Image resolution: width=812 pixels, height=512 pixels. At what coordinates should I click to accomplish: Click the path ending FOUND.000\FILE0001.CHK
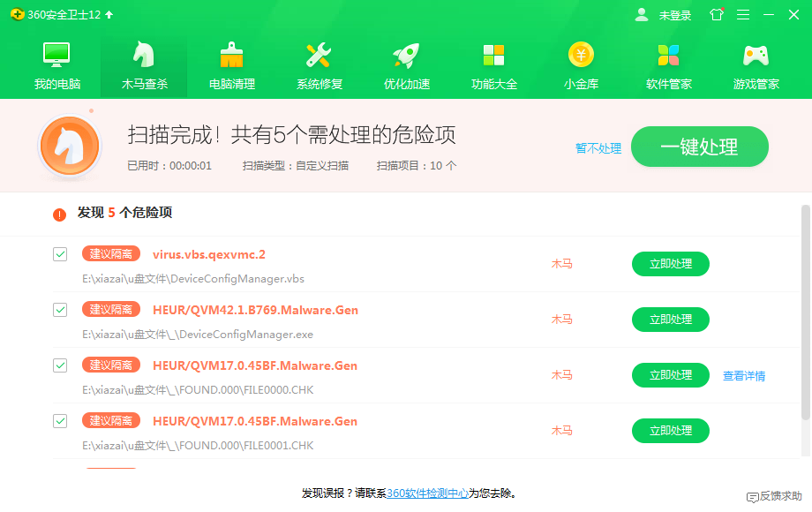(198, 446)
